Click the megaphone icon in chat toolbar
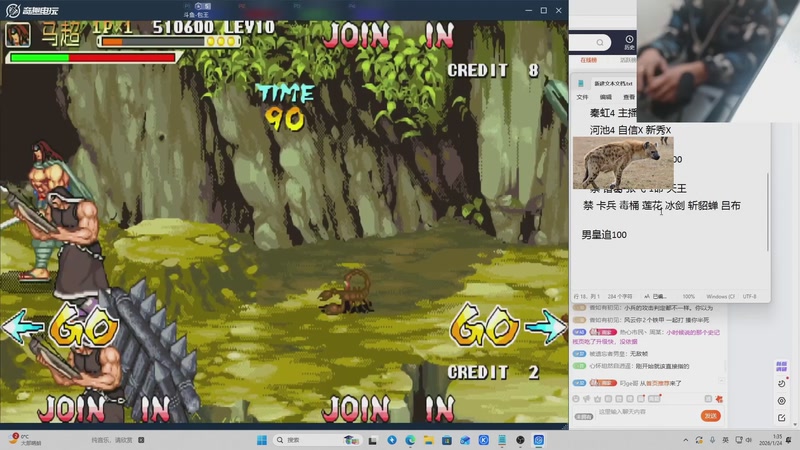800x450 pixels. (x=587, y=399)
